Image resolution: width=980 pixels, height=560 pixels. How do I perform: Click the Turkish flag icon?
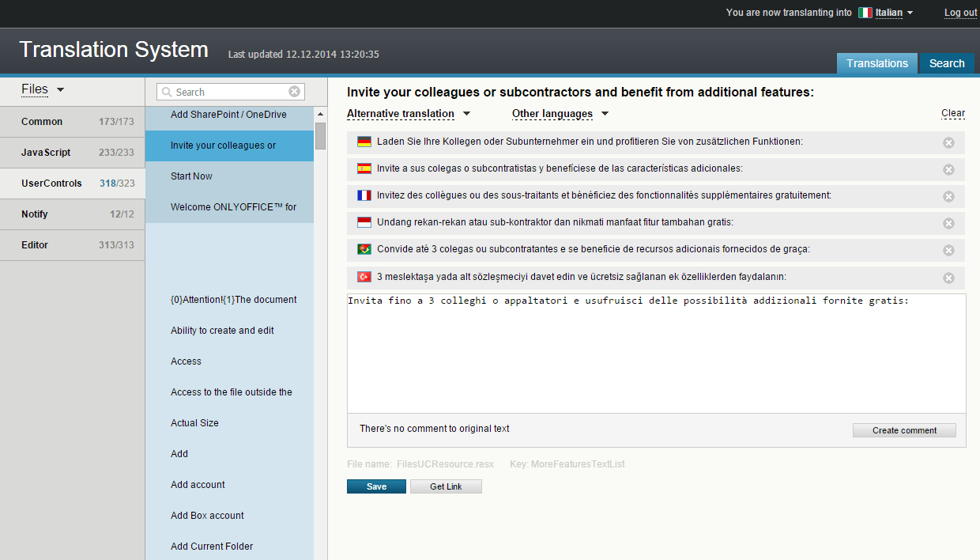point(364,277)
